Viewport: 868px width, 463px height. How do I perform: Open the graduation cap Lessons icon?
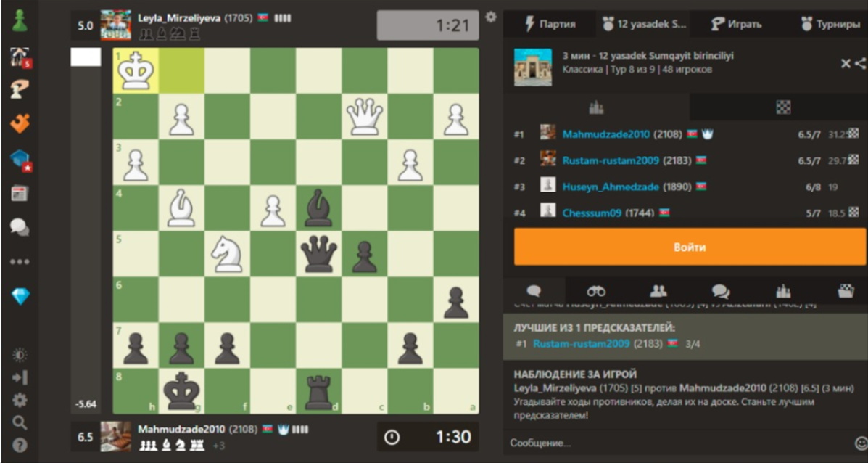pos(20,160)
